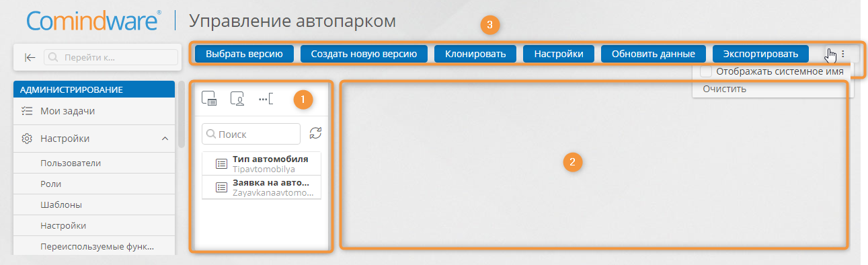Screen dimensions: 868x265
Task: Click the Zayavkanaavtomo... system name text
Action: 273,192
